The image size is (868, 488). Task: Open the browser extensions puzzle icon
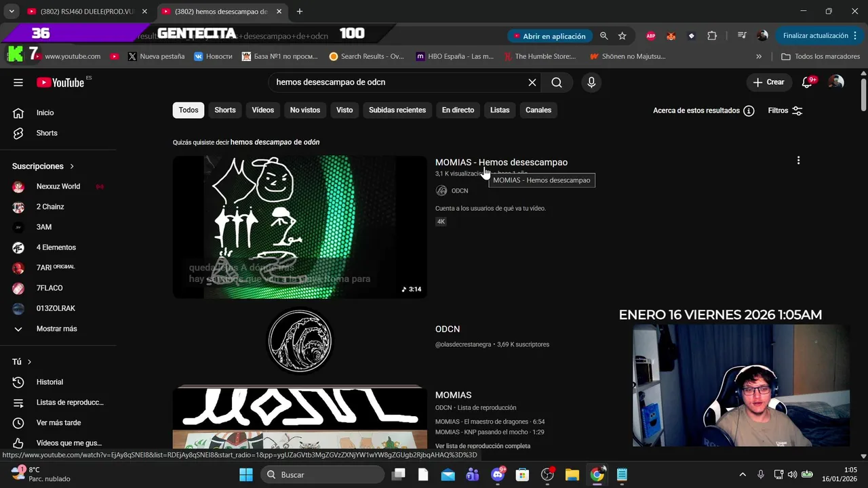tap(712, 36)
